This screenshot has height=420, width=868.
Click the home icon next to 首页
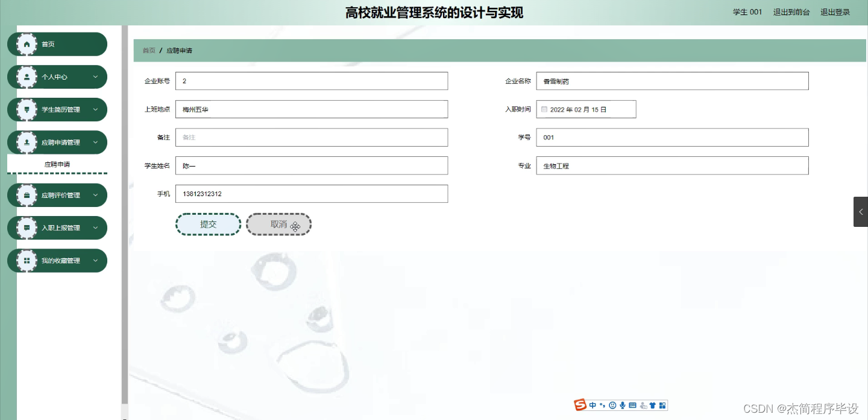27,43
